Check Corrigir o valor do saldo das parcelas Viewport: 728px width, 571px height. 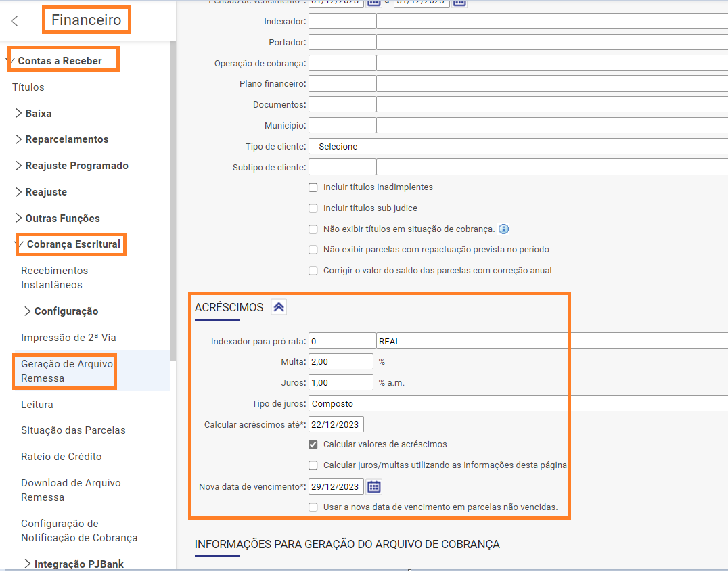pyautogui.click(x=313, y=271)
